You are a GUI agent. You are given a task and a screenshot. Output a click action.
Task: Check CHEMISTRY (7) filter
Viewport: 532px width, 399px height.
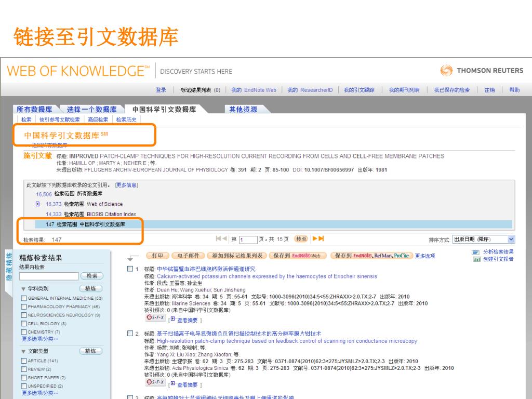pos(24,332)
